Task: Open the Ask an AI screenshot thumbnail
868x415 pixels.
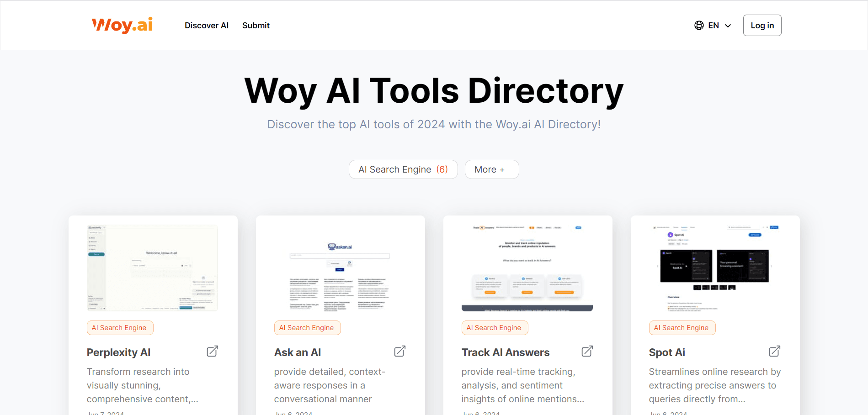Action: click(340, 268)
